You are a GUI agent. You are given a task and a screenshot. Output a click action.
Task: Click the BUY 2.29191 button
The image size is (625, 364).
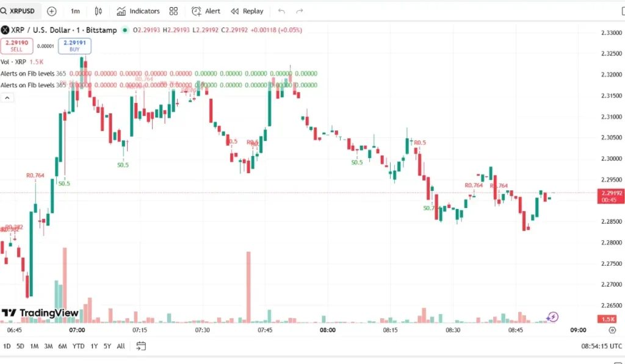tap(74, 46)
